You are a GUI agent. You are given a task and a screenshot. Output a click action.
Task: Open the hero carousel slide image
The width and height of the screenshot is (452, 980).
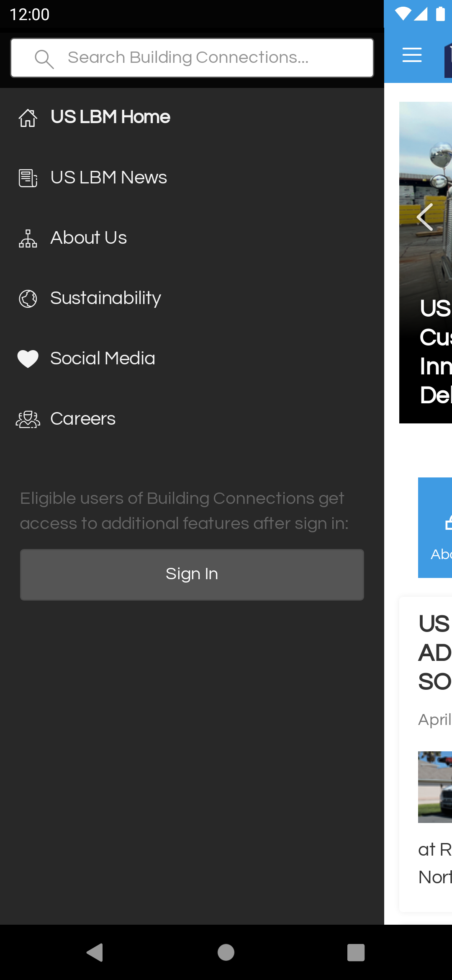pos(426,263)
